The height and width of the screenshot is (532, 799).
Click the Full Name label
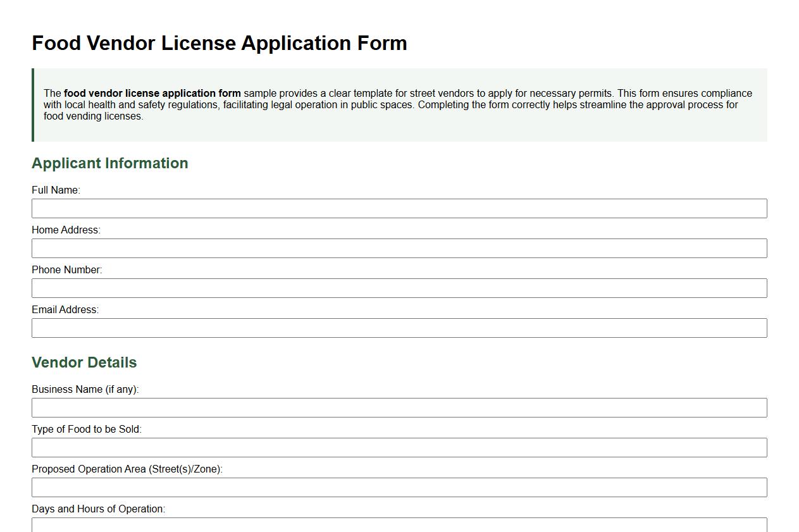click(x=57, y=189)
